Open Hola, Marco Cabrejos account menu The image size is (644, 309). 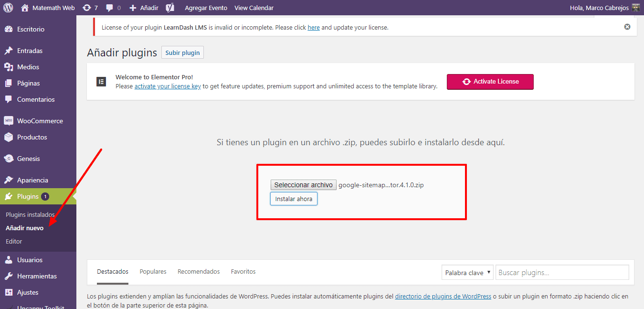click(604, 8)
